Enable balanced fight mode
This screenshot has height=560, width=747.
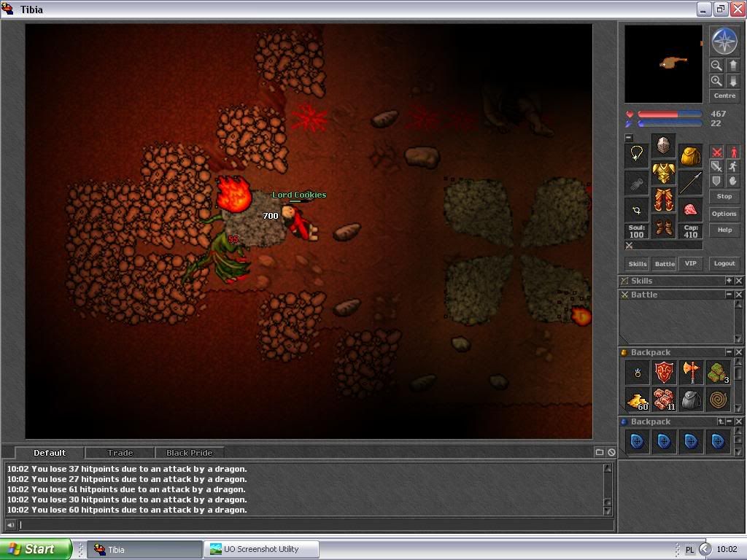click(716, 167)
